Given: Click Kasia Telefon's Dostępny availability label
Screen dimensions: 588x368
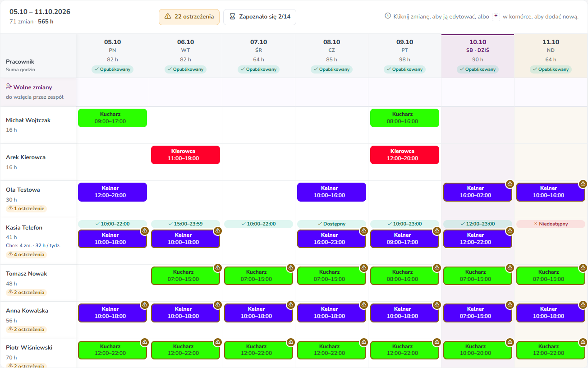Looking at the screenshot, I should click(332, 224).
